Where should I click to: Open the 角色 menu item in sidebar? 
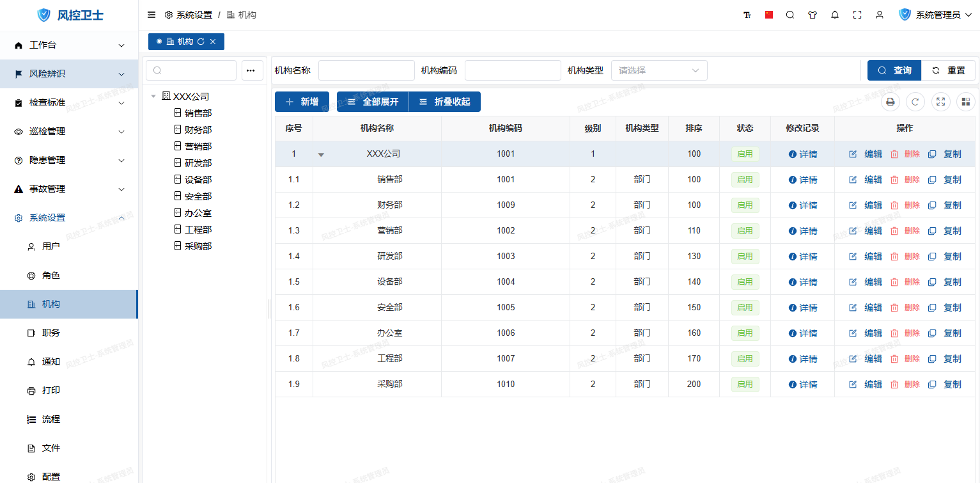[x=51, y=276]
